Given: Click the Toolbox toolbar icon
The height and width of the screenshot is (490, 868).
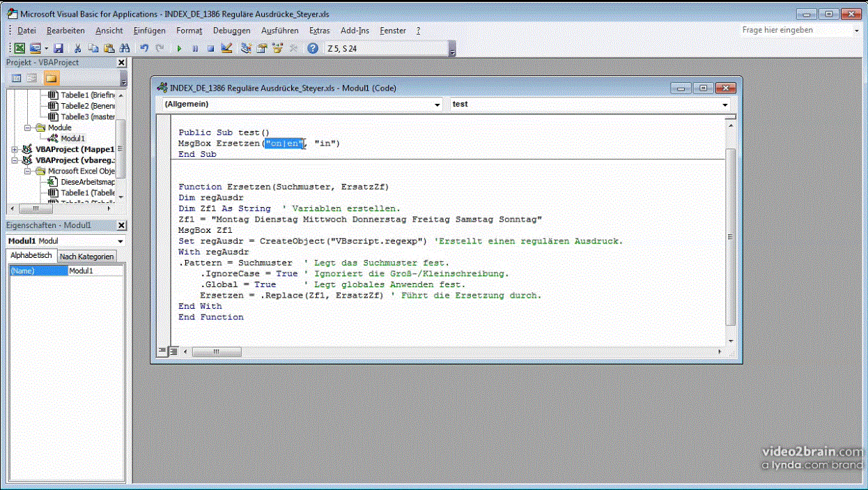Looking at the screenshot, I should pyautogui.click(x=293, y=48).
